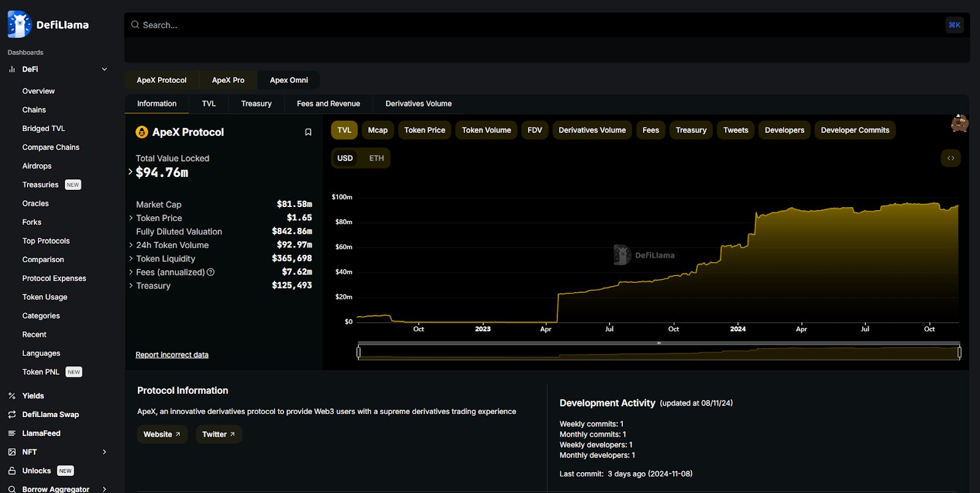Toggle the Token Volume chart series
This screenshot has height=493, width=980.
click(x=486, y=130)
